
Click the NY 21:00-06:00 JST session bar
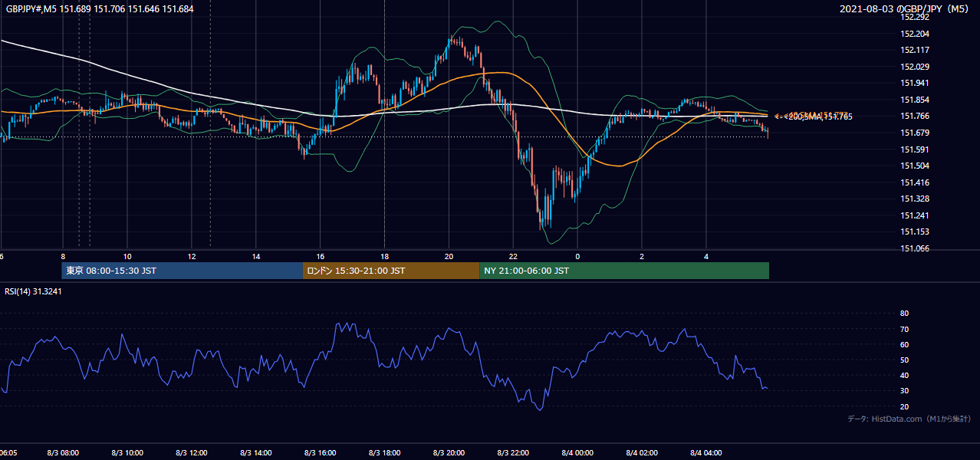tap(624, 271)
